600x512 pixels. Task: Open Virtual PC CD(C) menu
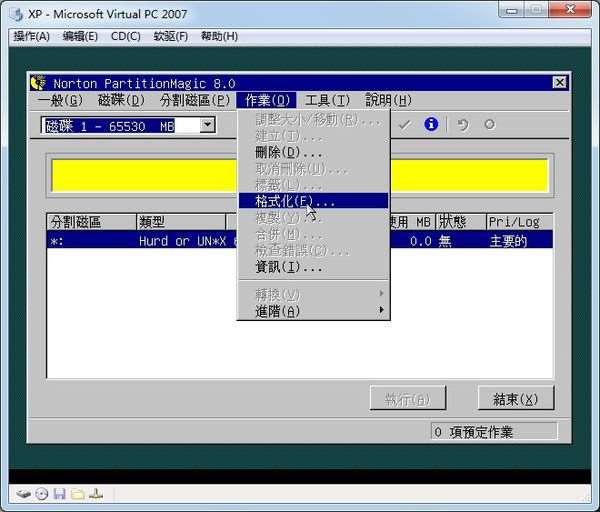coord(126,36)
